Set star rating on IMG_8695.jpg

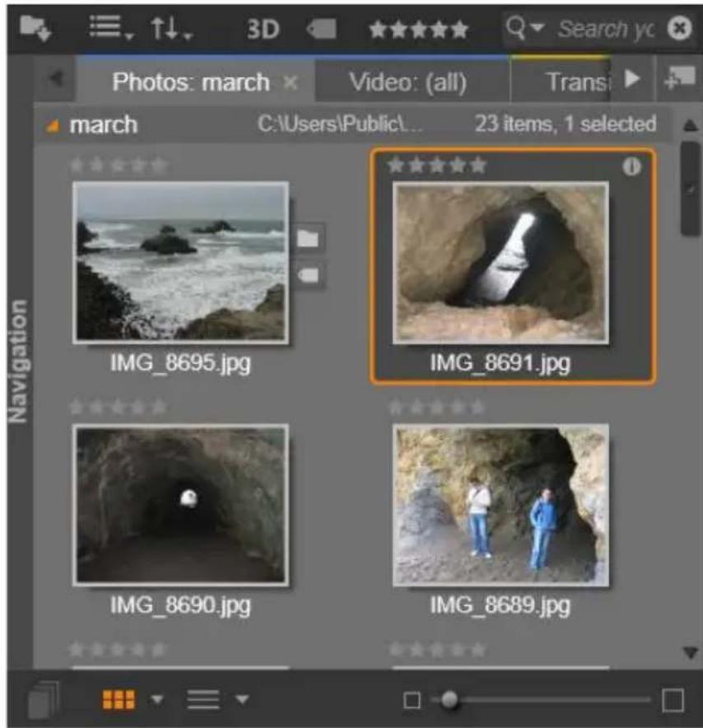point(118,165)
